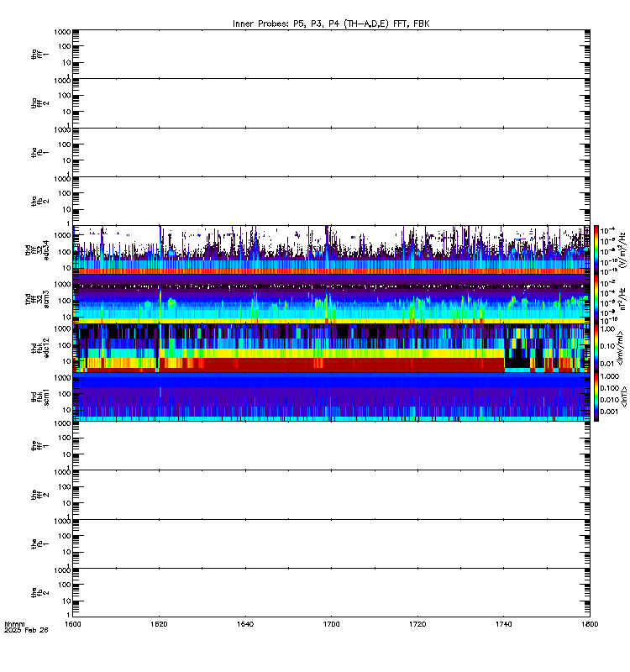The image size is (630, 672).
Task: Click the '<|mV/m|>' unit label
Action: pos(620,348)
